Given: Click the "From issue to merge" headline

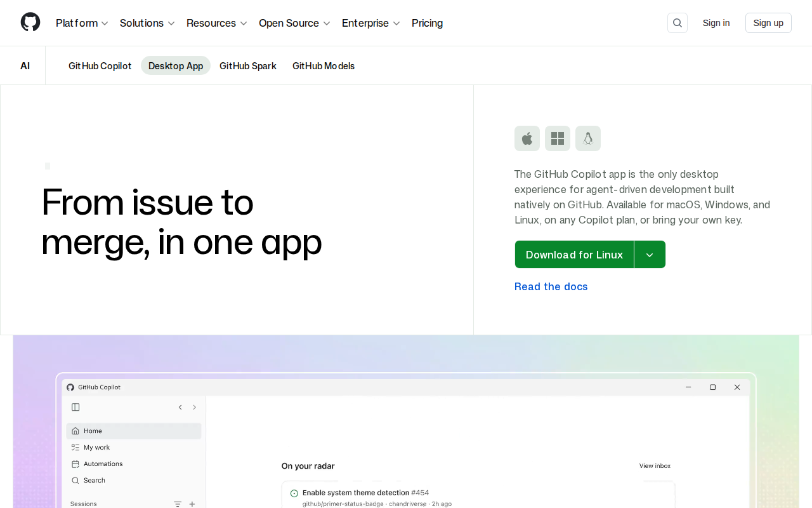Looking at the screenshot, I should click(181, 222).
